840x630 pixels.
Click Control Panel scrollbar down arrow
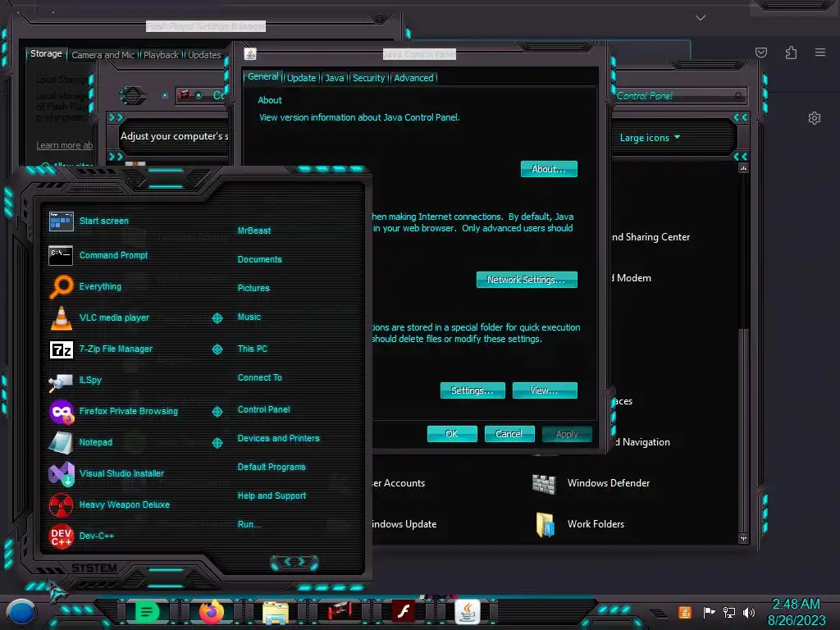(x=743, y=538)
